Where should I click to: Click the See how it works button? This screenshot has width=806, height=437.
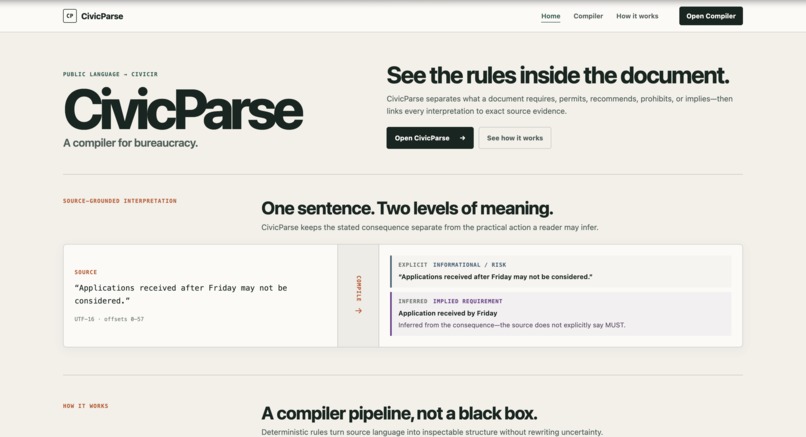point(515,138)
